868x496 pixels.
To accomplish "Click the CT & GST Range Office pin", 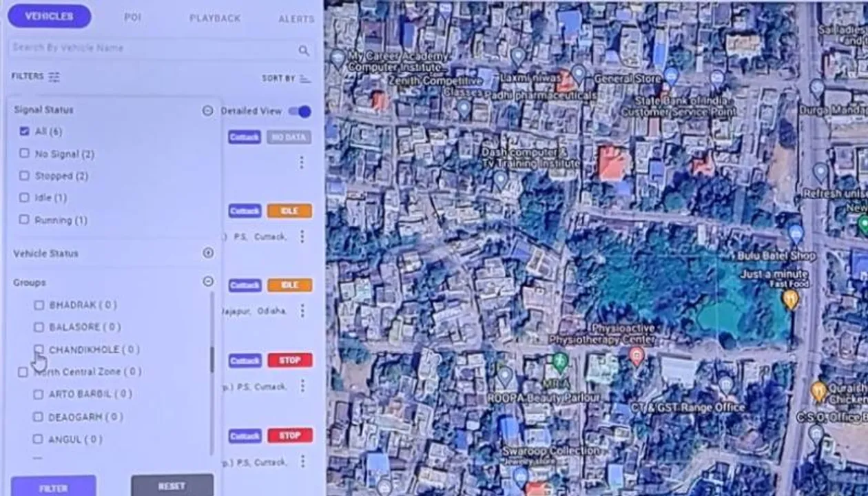I will (725, 385).
